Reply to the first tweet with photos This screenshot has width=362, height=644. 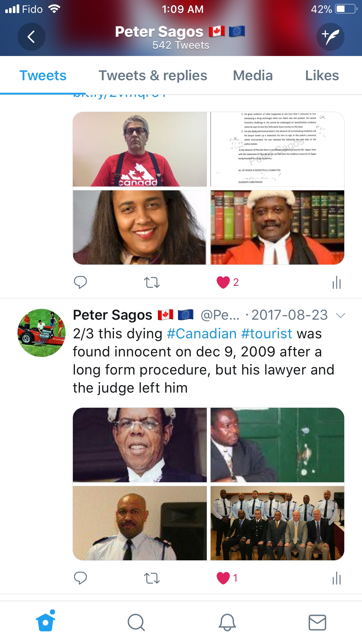coord(80,282)
